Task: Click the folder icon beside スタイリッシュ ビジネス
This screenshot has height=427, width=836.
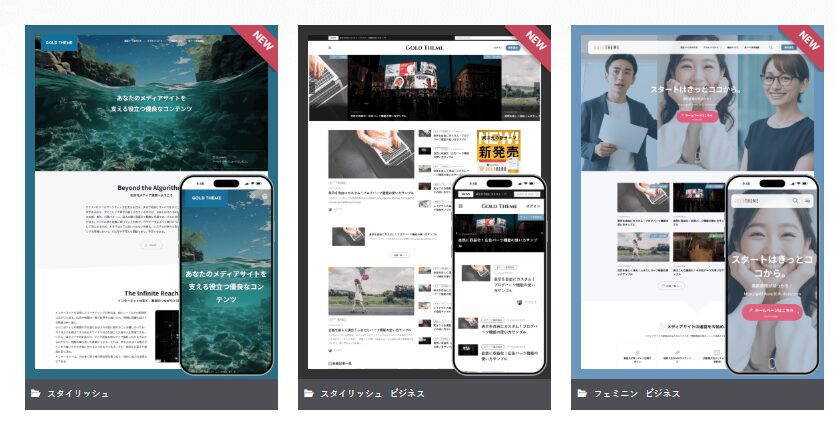Action: 309,394
